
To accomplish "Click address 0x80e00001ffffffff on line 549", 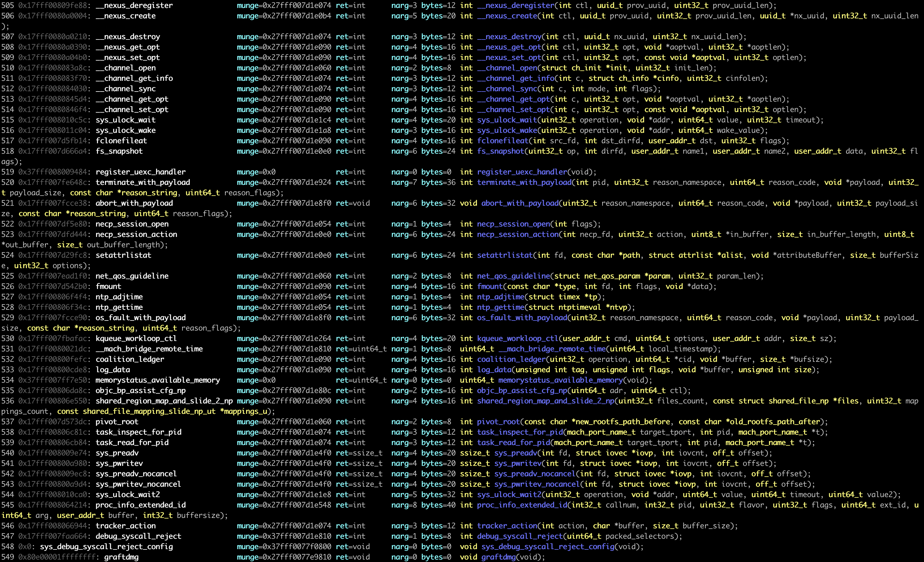I will [x=57, y=557].
